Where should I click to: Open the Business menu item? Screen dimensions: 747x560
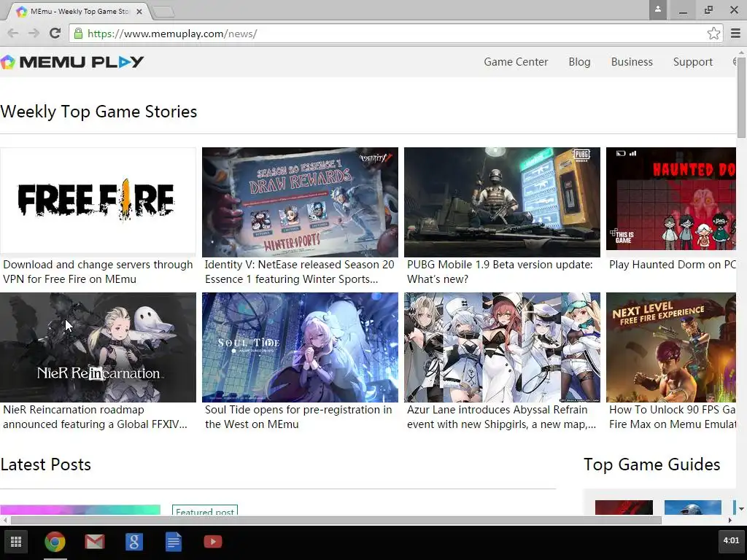[x=632, y=62]
